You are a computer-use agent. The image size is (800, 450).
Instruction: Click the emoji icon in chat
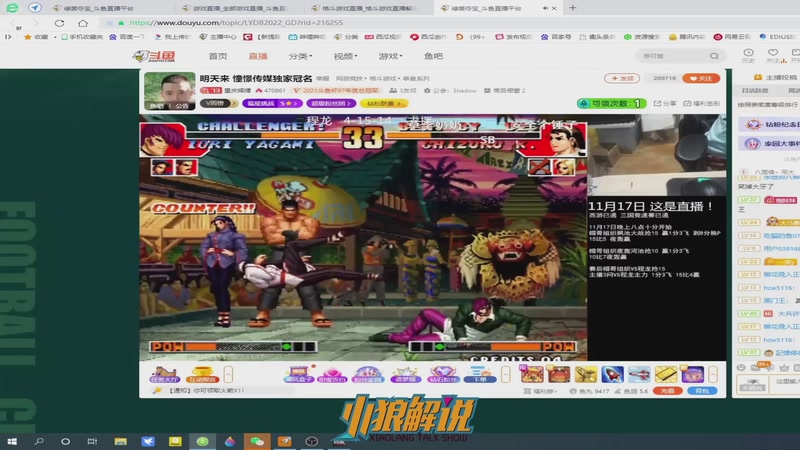pos(741,367)
